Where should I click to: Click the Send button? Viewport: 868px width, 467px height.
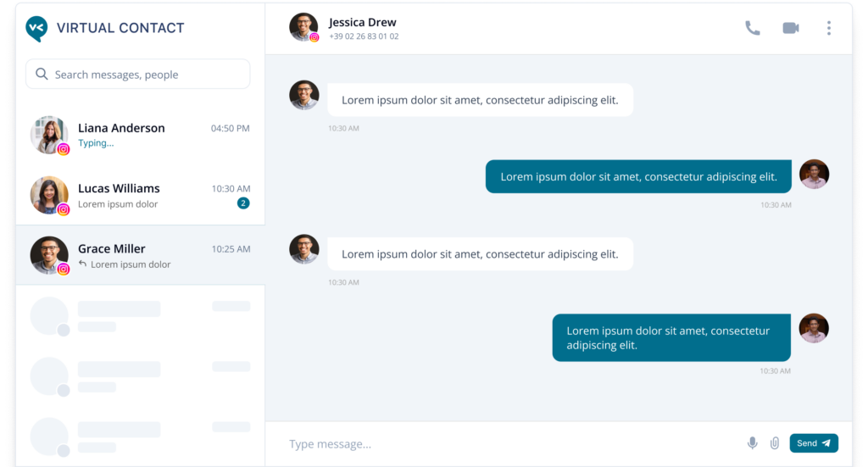(x=814, y=443)
